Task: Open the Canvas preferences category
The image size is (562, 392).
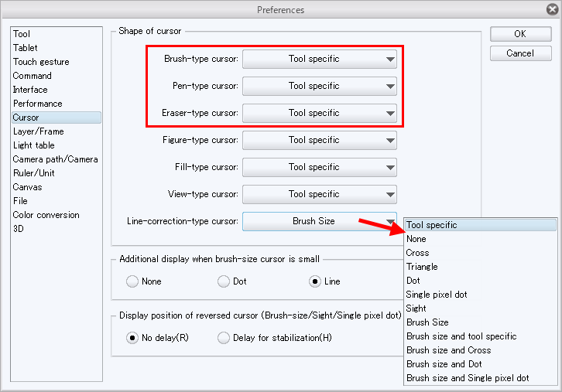Action: click(57, 187)
